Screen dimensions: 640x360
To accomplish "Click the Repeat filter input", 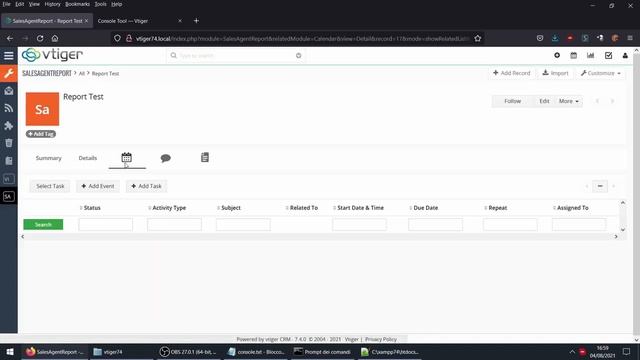I will [510, 224].
